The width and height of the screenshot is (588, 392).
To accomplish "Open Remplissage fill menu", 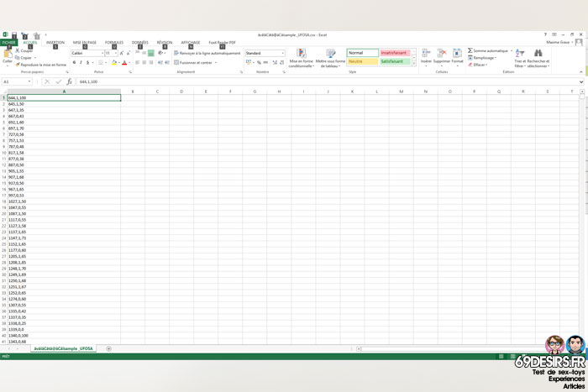I will click(x=482, y=58).
